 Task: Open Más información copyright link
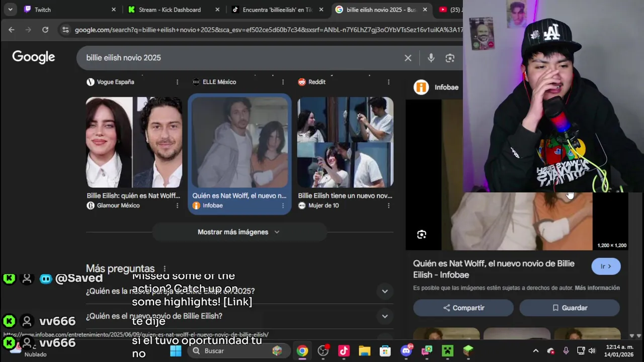597,288
